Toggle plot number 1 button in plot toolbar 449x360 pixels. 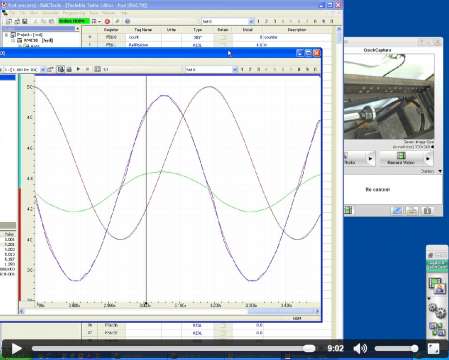[242, 69]
